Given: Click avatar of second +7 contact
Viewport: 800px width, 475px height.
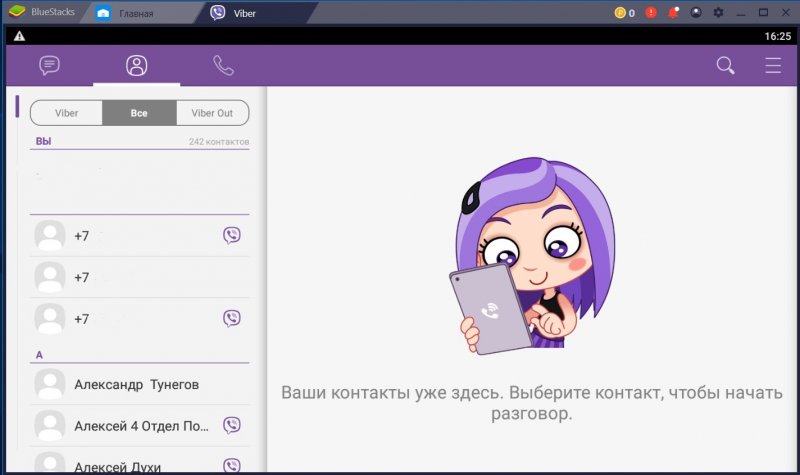Looking at the screenshot, I should pos(49,277).
